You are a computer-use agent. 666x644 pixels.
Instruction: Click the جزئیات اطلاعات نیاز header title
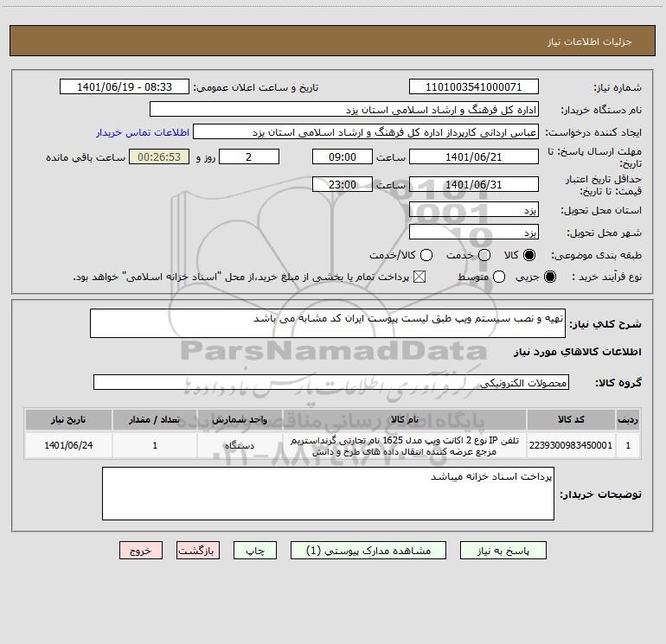(589, 41)
